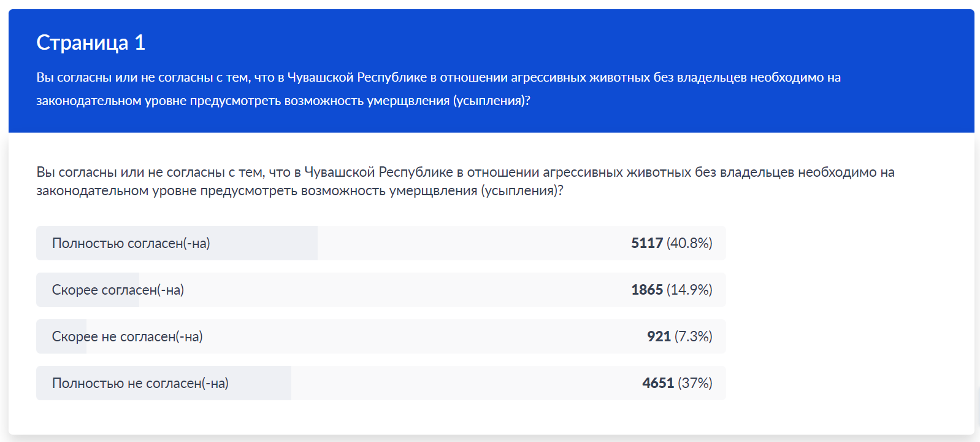Select the "Скорее согласен(-на)" answer label
Image resolution: width=980 pixels, height=442 pixels.
[x=118, y=290]
